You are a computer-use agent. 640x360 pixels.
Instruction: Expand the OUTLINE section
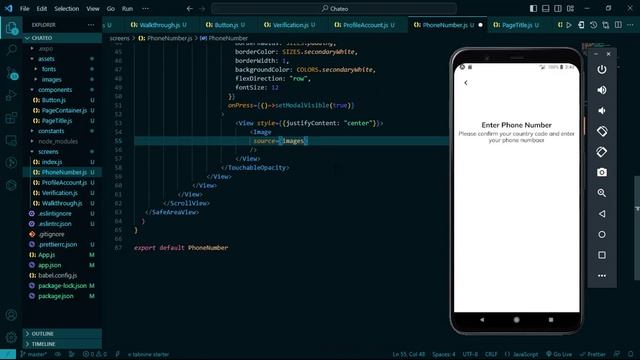pyautogui.click(x=62, y=333)
